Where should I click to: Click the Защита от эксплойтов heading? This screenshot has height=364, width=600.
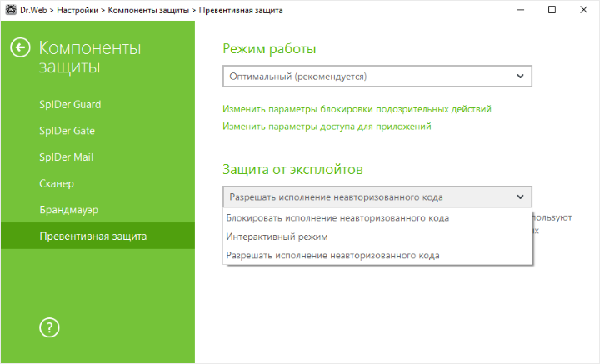292,169
